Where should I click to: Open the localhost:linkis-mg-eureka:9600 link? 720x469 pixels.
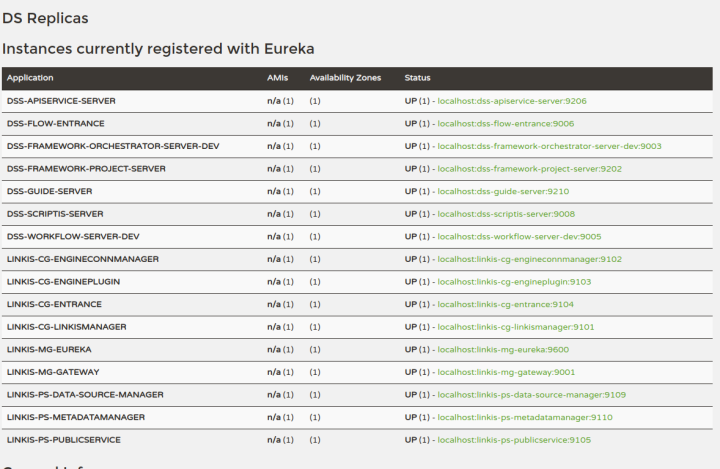[503, 350]
